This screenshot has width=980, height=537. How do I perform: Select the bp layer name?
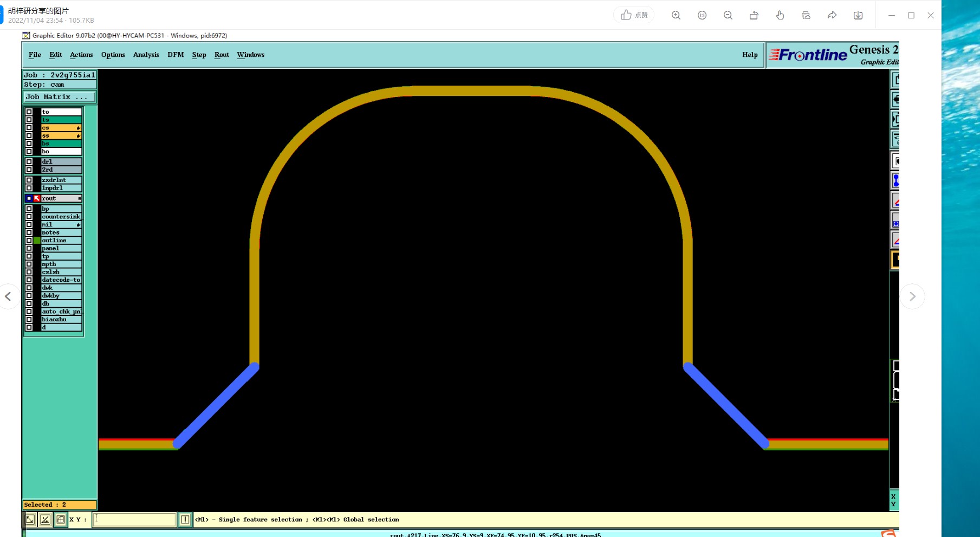click(61, 209)
